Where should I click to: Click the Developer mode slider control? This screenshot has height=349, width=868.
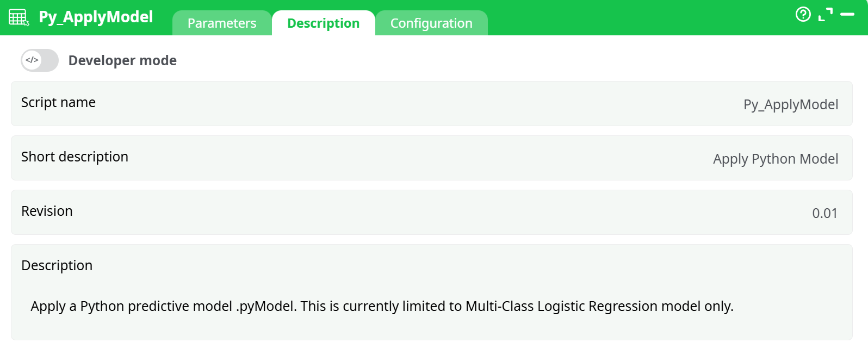click(x=39, y=60)
